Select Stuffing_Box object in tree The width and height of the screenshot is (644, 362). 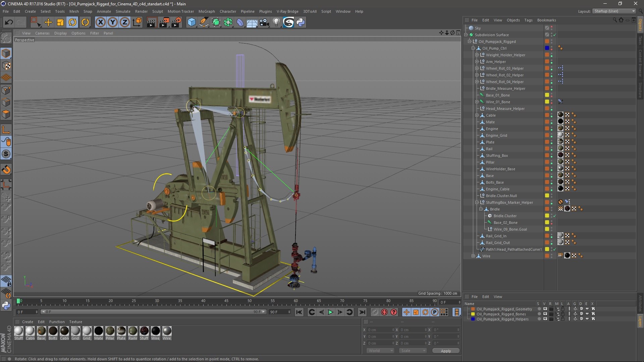(x=497, y=156)
